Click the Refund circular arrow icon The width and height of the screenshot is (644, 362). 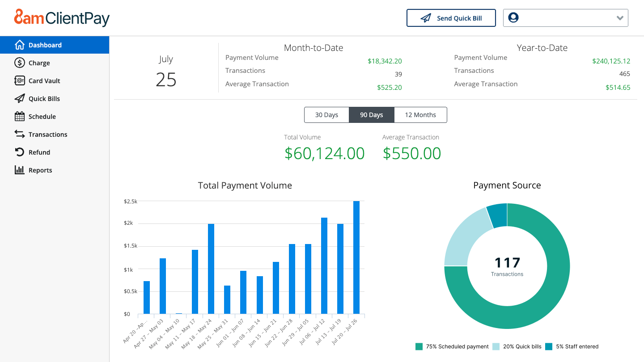(19, 152)
